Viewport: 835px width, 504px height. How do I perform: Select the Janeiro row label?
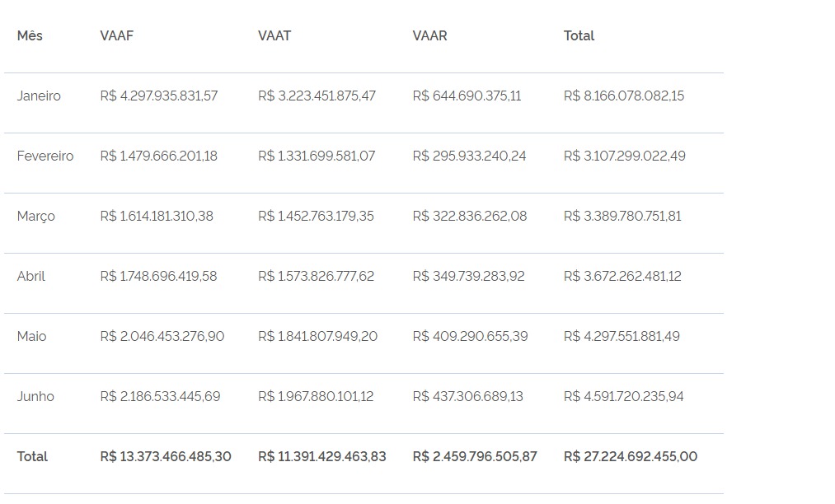point(39,96)
